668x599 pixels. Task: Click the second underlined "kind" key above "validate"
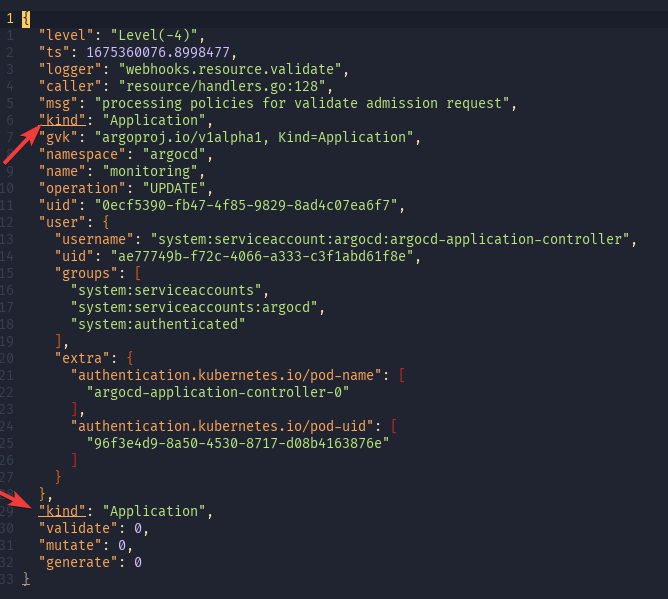click(x=62, y=511)
